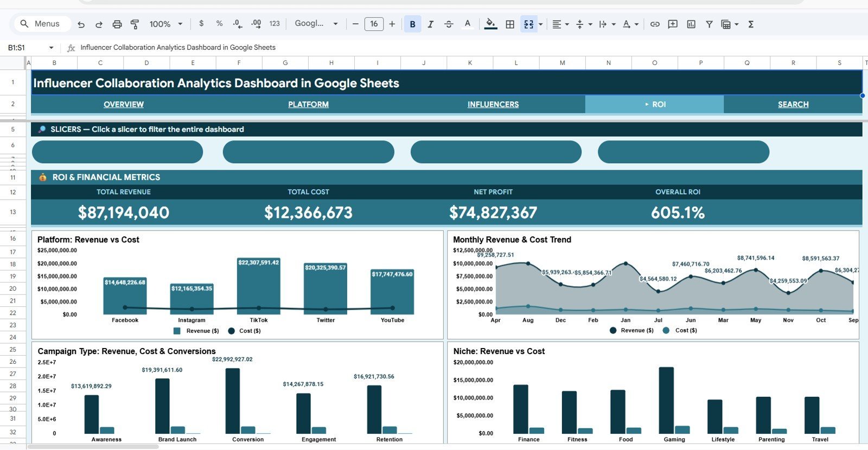Open the Name box dropdown arrow
The width and height of the screenshot is (868, 450).
[x=51, y=48]
